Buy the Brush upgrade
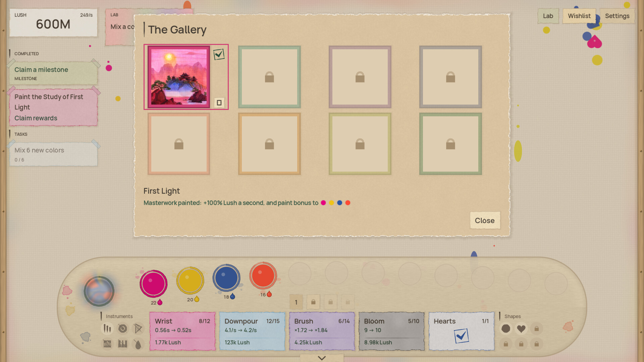 pos(322,331)
